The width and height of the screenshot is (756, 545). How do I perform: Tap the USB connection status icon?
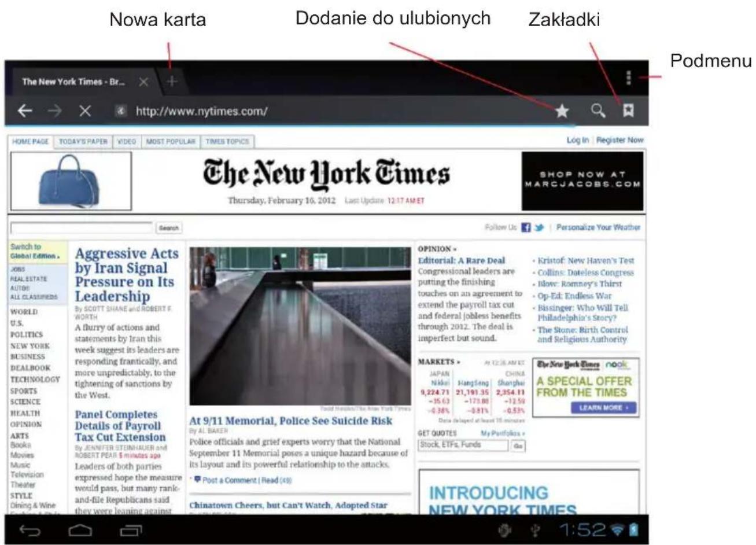[x=536, y=531]
